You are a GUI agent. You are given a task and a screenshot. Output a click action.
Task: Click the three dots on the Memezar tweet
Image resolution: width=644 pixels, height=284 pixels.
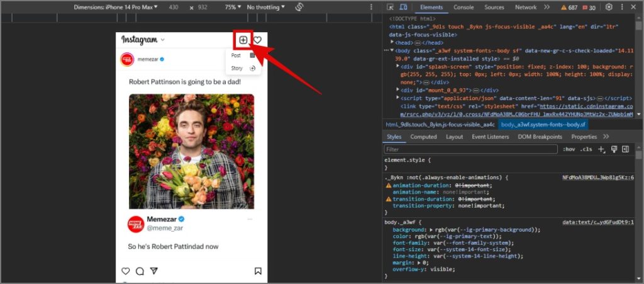tap(250, 219)
